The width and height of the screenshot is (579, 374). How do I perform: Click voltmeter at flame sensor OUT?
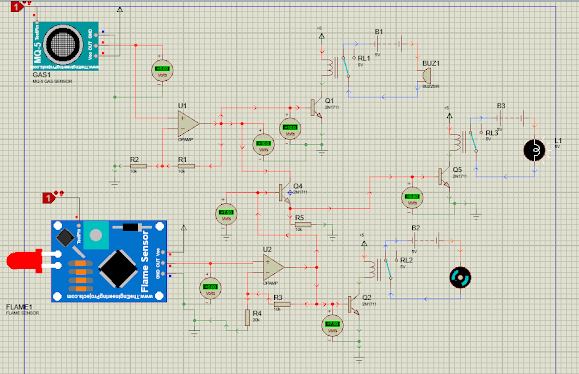point(210,288)
